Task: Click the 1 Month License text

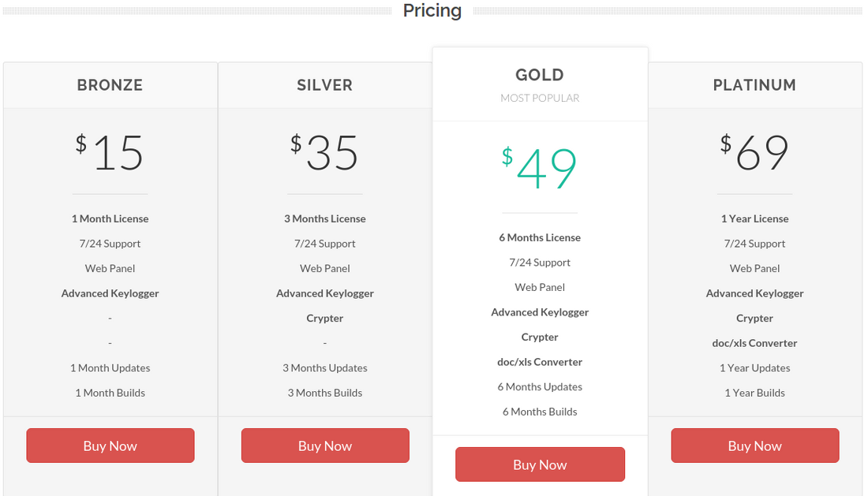Action: (x=110, y=218)
